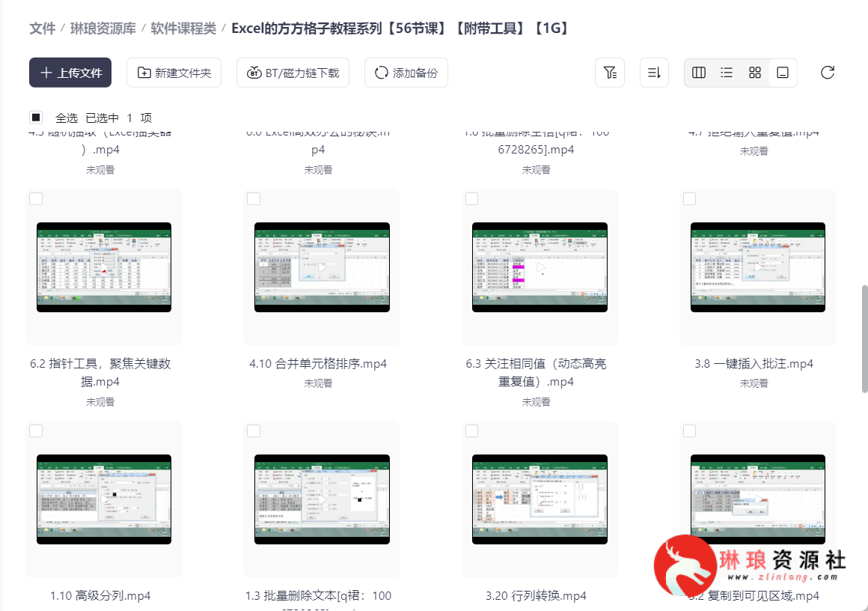Screen dimensions: 868x611
Task: Go to 琳琅资源库 breadcrumb folder
Action: pos(103,28)
